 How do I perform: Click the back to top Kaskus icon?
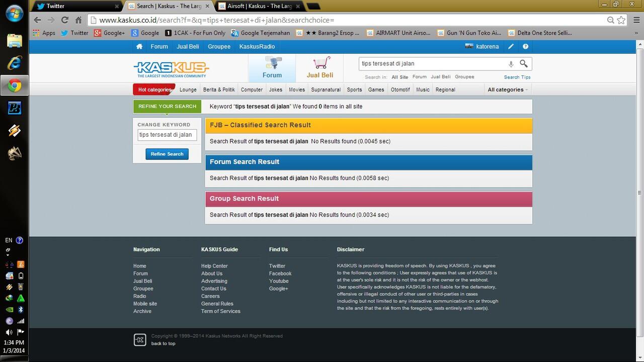[x=140, y=340]
